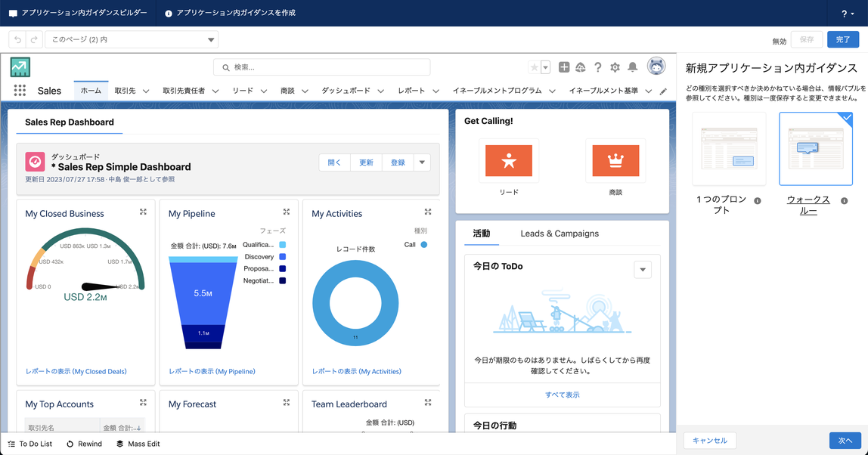Click the redo arrow icon
Image resolution: width=868 pixels, height=455 pixels.
(x=34, y=40)
